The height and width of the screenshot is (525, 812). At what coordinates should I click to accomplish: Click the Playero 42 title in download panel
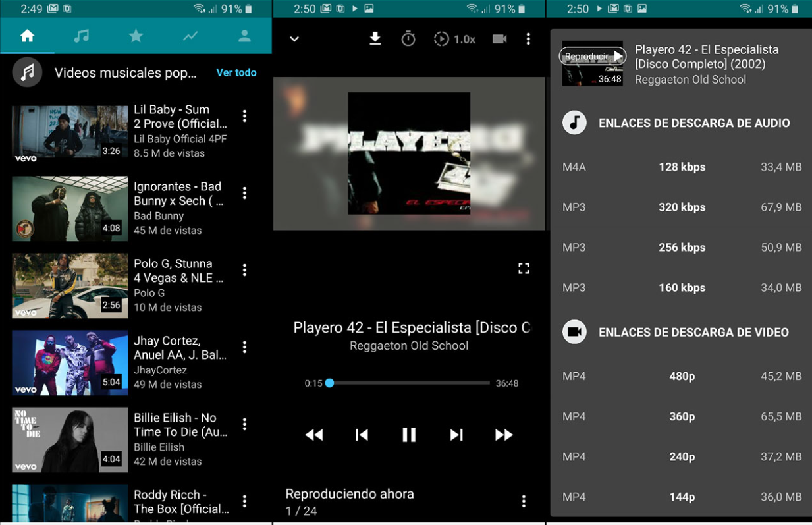coord(707,57)
